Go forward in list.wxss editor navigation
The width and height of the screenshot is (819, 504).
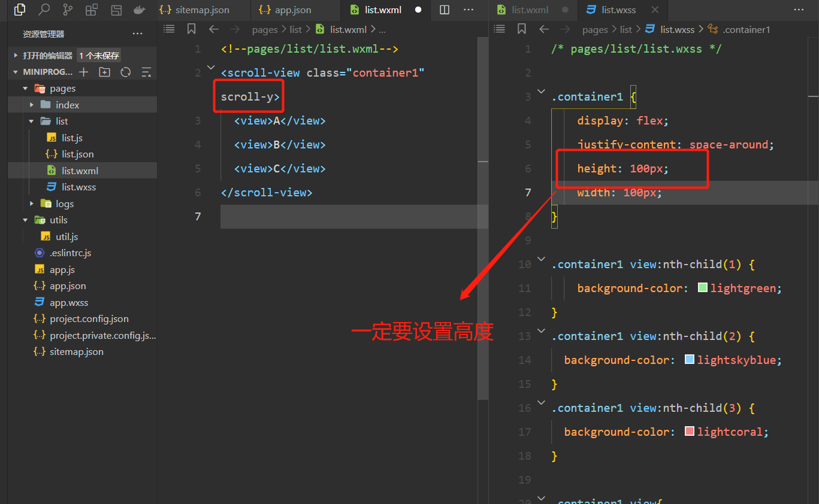pyautogui.click(x=565, y=29)
